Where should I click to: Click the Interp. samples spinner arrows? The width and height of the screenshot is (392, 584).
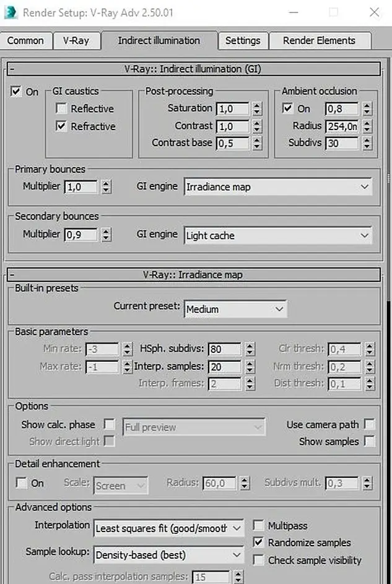[x=249, y=367]
